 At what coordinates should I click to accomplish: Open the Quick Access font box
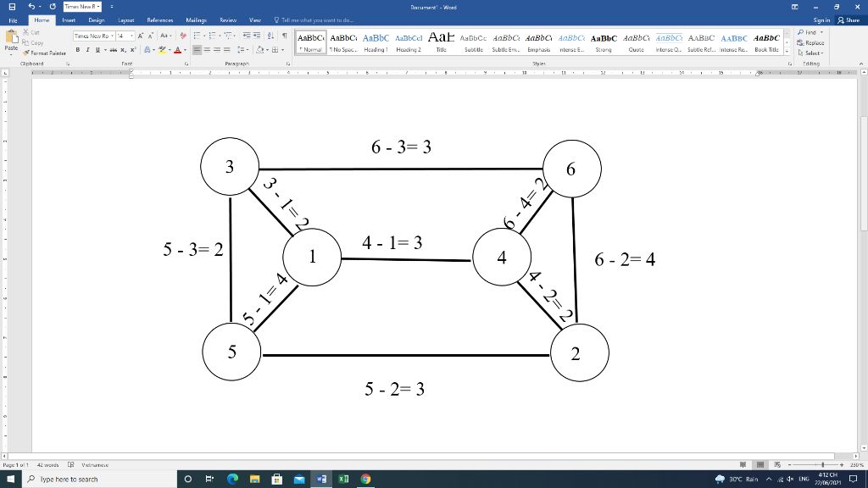tap(81, 7)
